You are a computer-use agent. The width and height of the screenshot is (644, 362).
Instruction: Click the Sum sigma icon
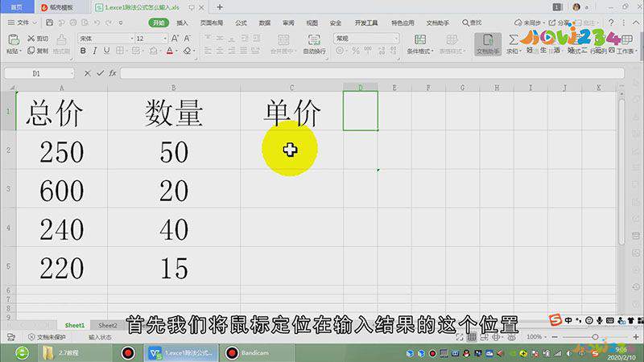pyautogui.click(x=513, y=39)
